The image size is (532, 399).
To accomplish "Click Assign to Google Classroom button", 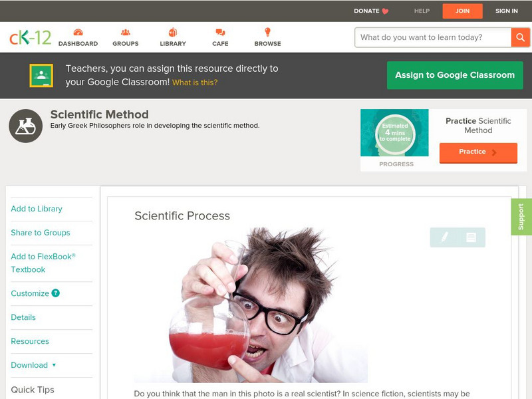I will pyautogui.click(x=455, y=75).
